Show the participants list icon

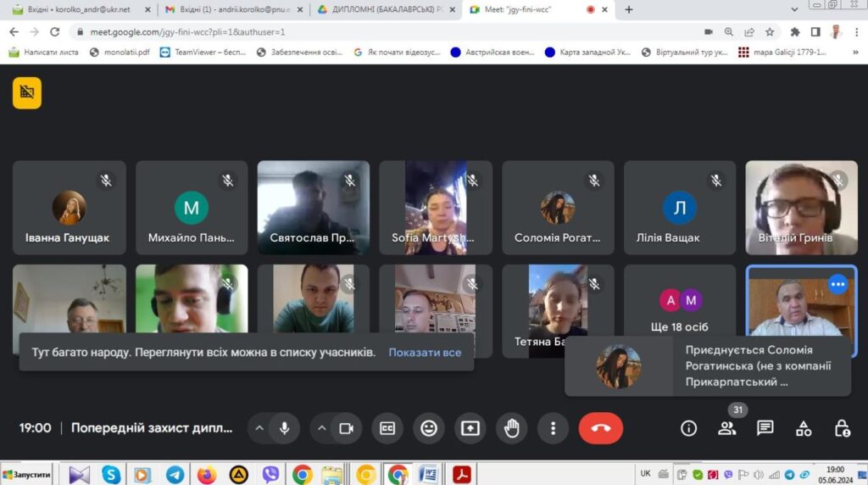tap(726, 428)
